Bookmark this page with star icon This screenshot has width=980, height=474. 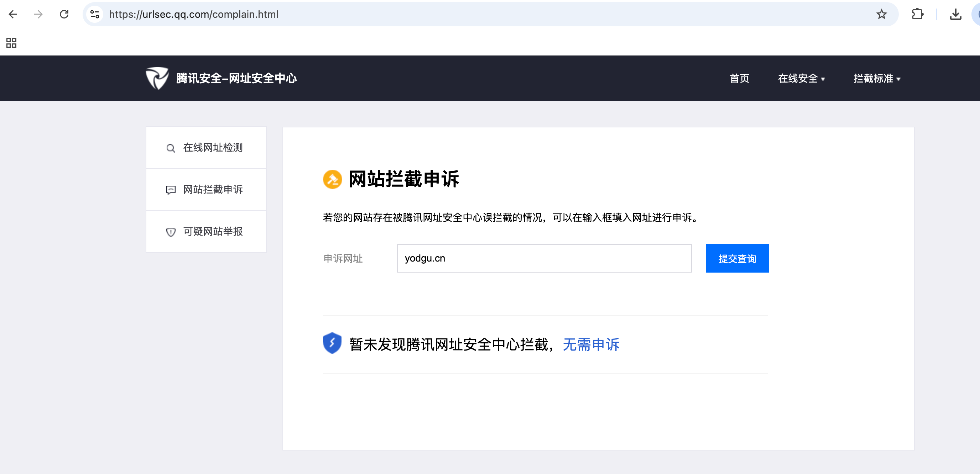tap(881, 15)
